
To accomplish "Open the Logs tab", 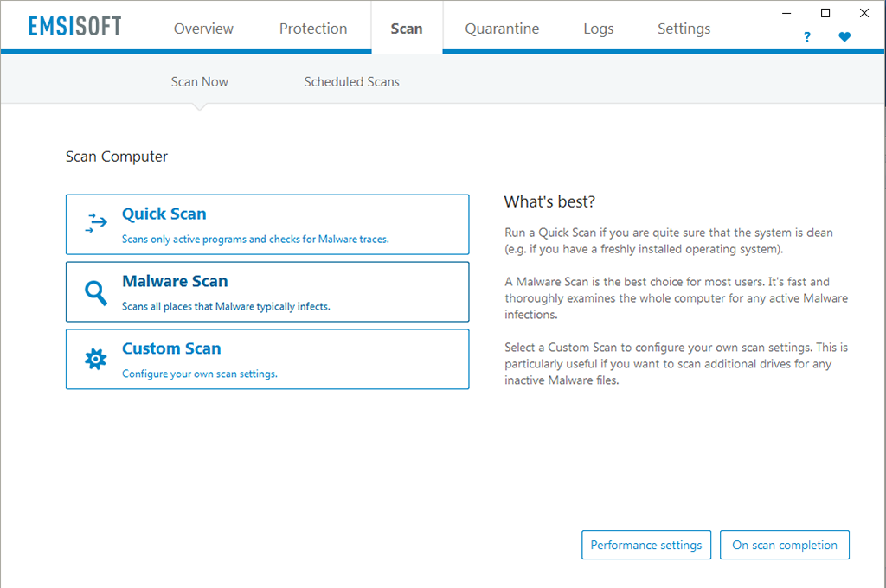I will (598, 29).
